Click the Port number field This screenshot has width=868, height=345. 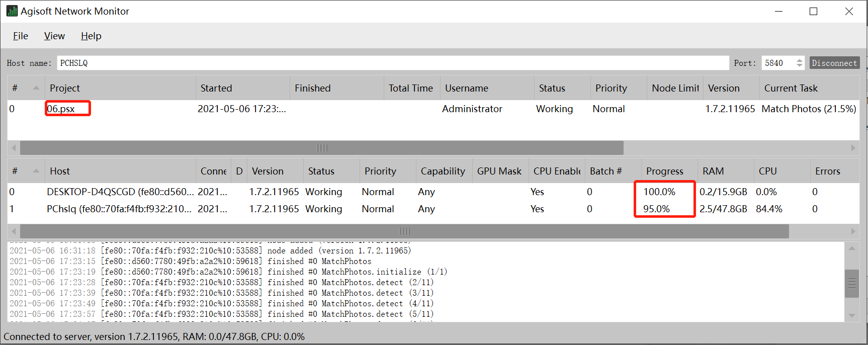[x=778, y=63]
